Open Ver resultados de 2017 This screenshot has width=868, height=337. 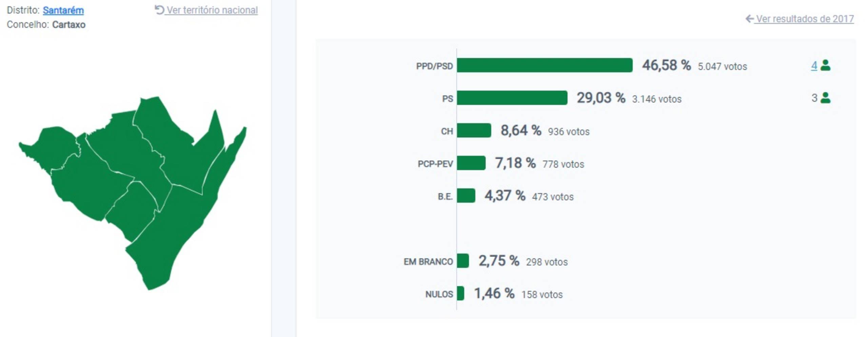[805, 19]
